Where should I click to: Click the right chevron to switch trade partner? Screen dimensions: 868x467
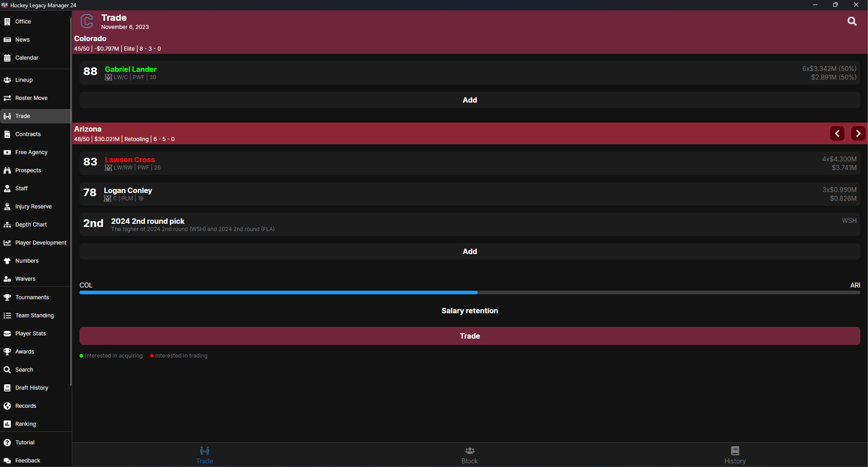click(x=858, y=133)
